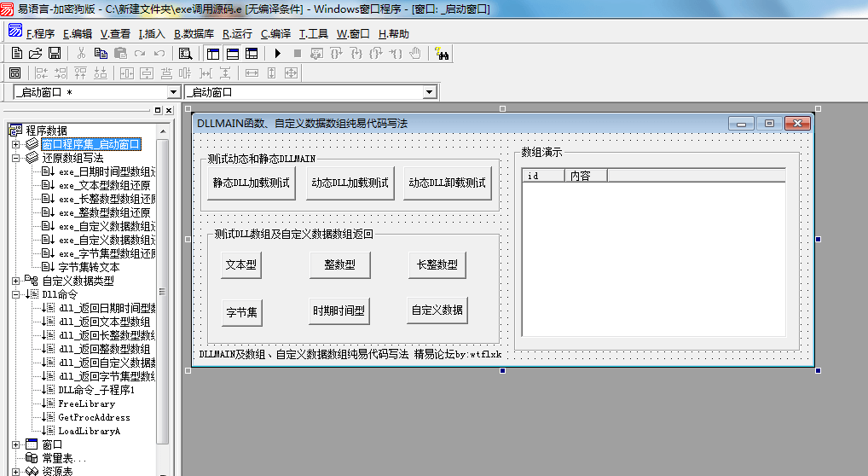Click the Stop square toolbar icon

point(298,53)
